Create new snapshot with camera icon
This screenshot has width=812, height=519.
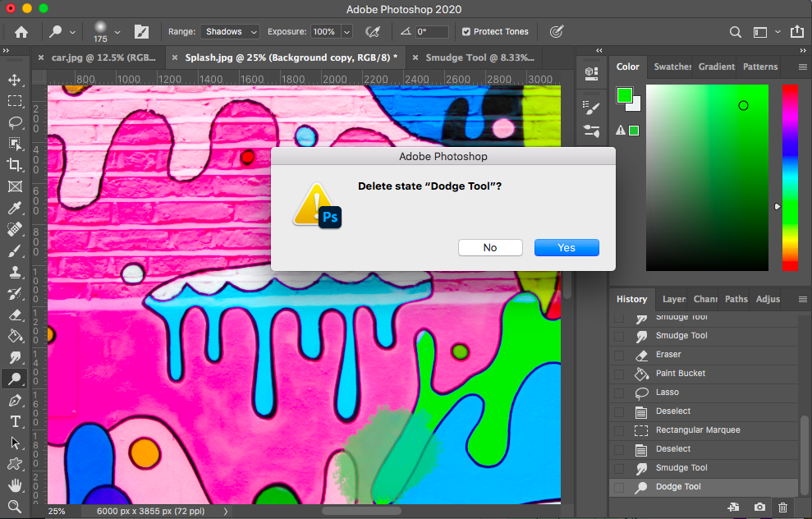(x=759, y=508)
